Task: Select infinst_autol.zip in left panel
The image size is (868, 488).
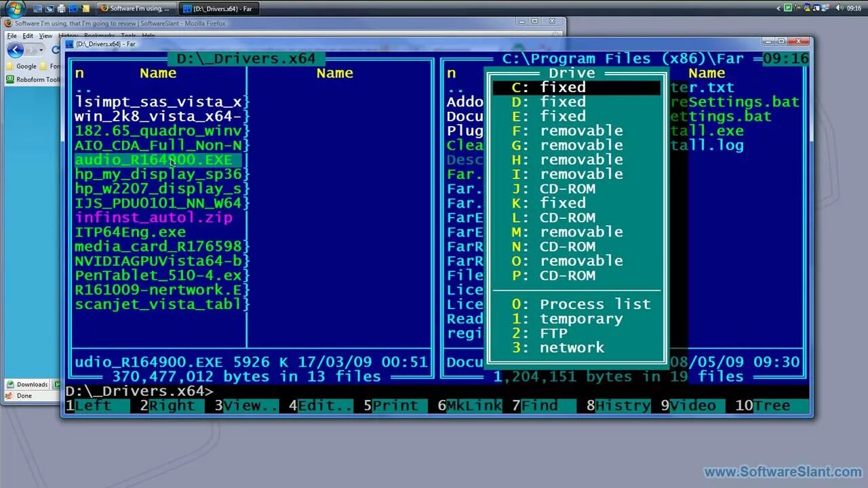Action: (x=154, y=218)
